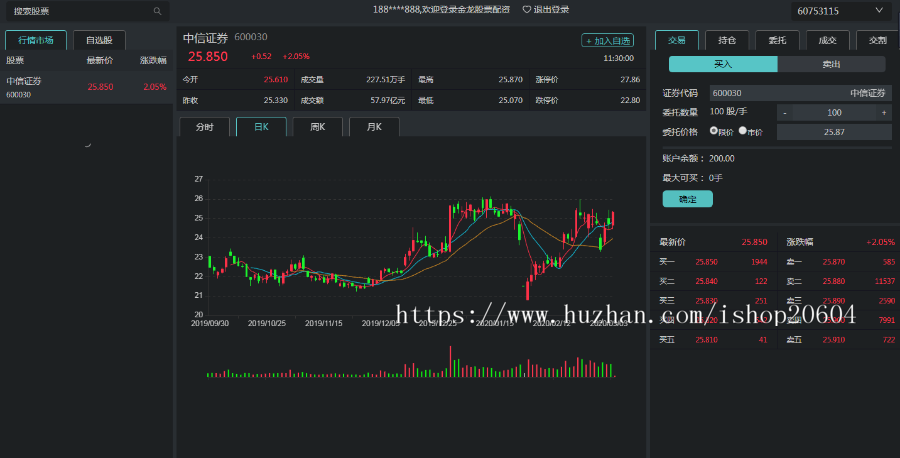Click the 2019/09/30 date axis label

coord(210,324)
